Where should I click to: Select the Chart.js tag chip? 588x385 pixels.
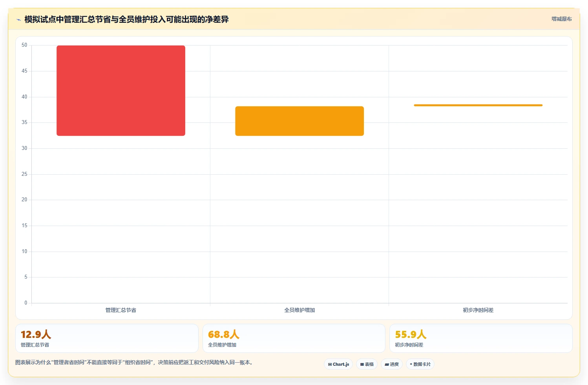(338, 364)
